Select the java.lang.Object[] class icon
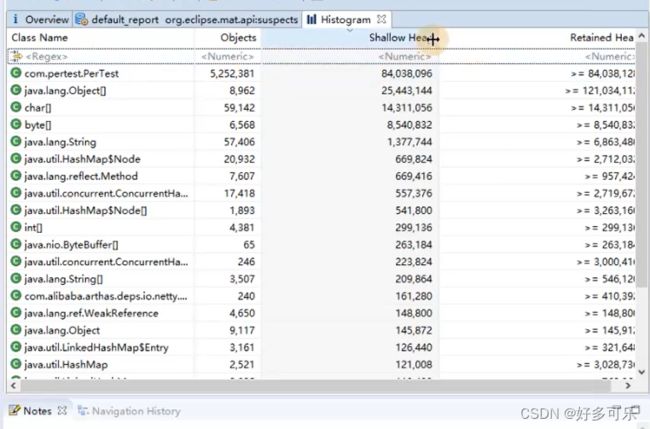Image resolution: width=650 pixels, height=429 pixels. point(16,90)
